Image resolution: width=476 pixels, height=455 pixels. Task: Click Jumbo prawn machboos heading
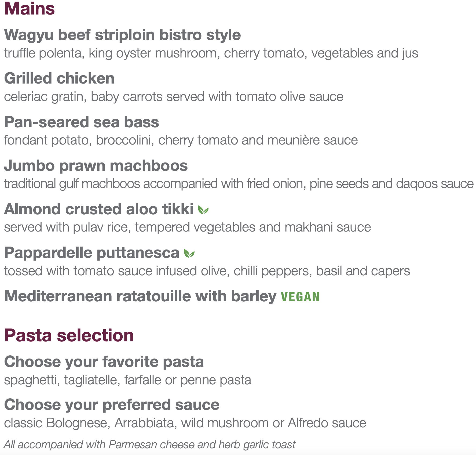click(96, 165)
